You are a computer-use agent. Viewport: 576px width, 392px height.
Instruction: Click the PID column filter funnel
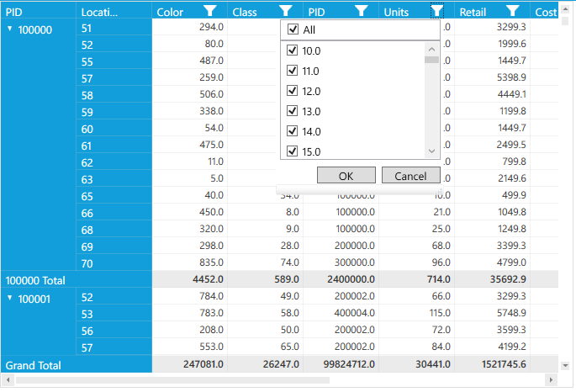362,11
